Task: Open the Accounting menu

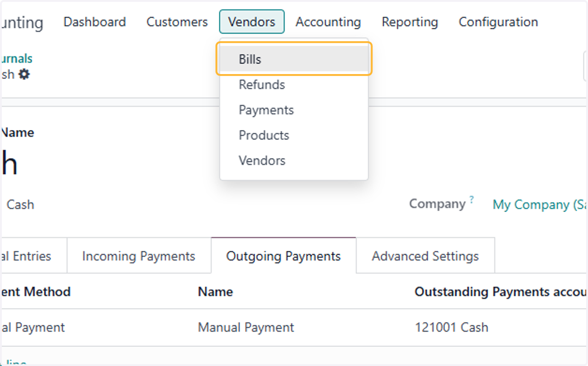Action: click(328, 22)
